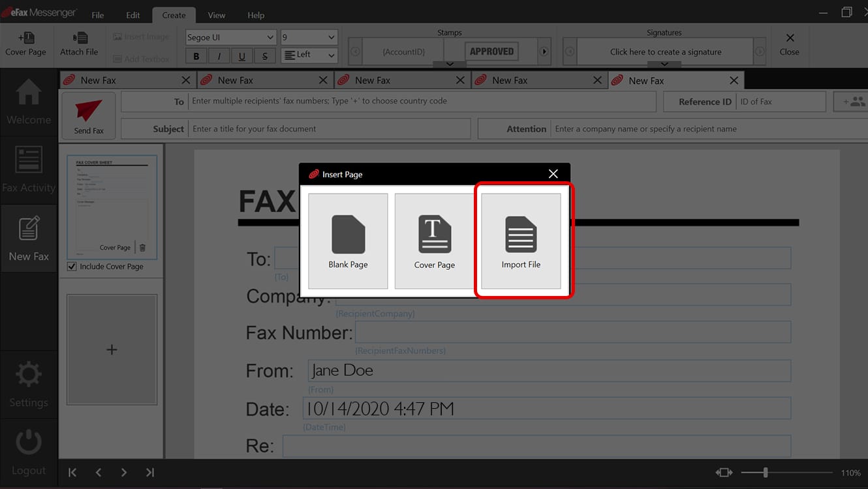Image resolution: width=868 pixels, height=489 pixels.
Task: Open the Segoe UI font dropdown
Action: 230,37
